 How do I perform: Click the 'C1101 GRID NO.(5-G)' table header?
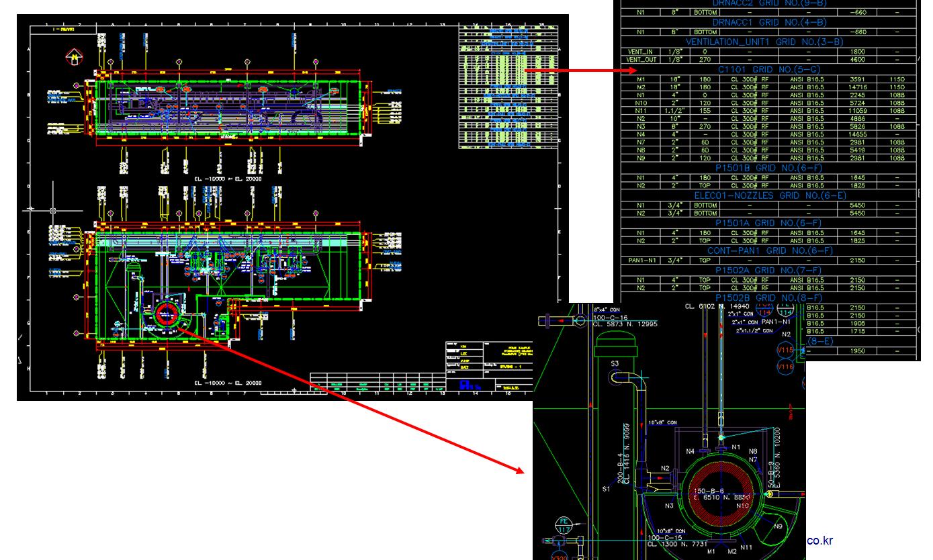(769, 69)
